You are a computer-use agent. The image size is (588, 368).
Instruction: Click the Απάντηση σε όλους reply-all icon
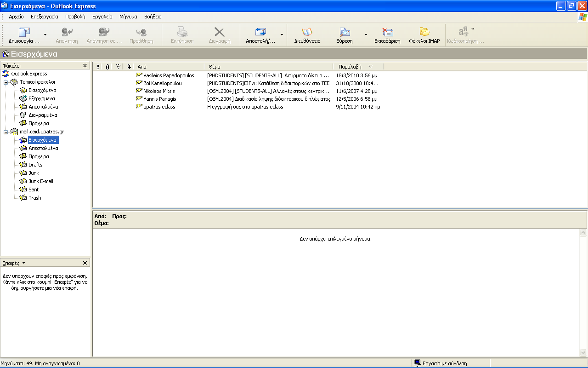click(104, 32)
